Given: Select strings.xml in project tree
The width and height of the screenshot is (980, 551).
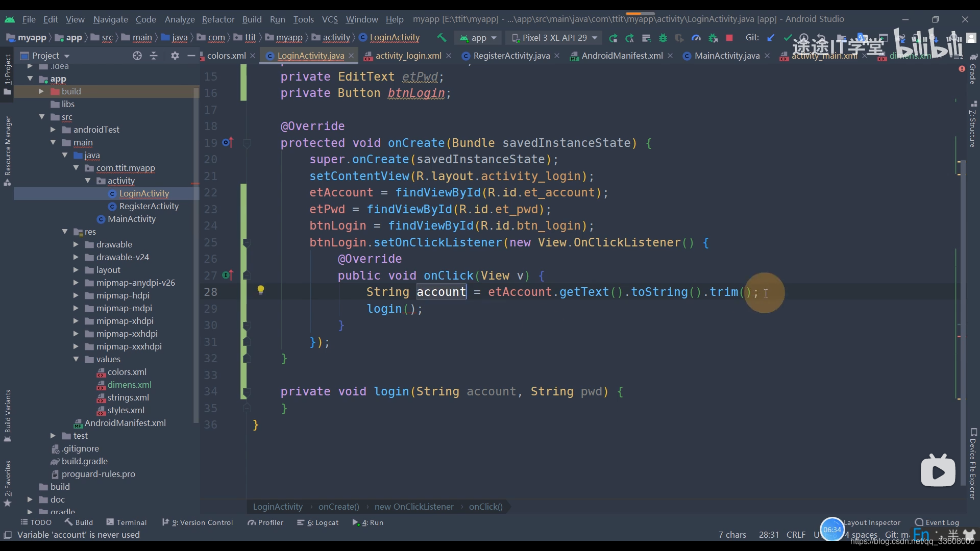Looking at the screenshot, I should [x=128, y=397].
